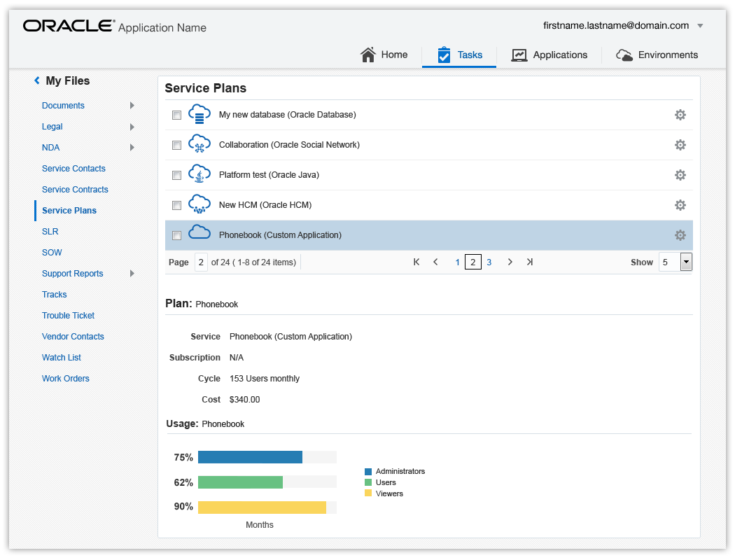The image size is (735, 560).
Task: Open Work Orders in sidebar
Action: pyautogui.click(x=66, y=379)
